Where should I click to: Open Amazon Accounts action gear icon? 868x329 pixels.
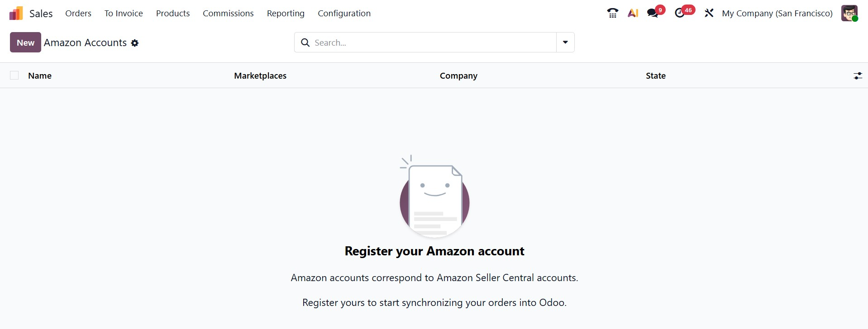[134, 43]
